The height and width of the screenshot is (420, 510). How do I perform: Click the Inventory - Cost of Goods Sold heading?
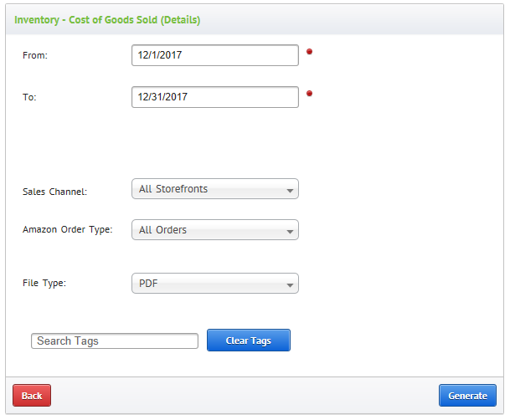107,20
